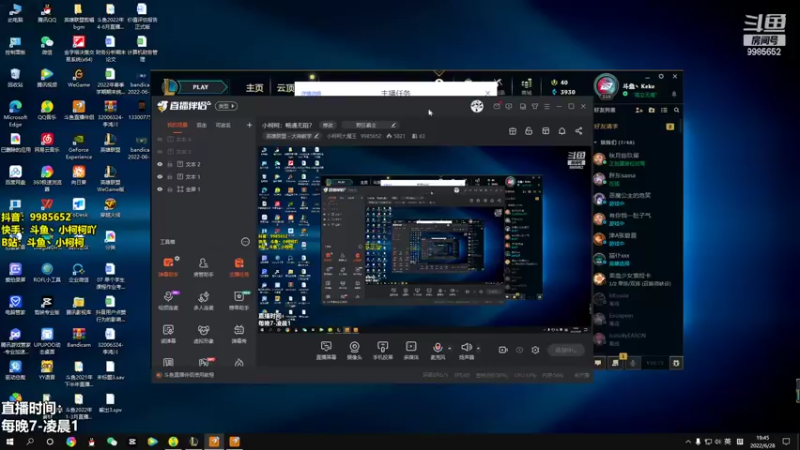This screenshot has height=450, width=800.
Task: Open the message bubble icon in 直播伴侣 title bar
Action: pos(509,106)
